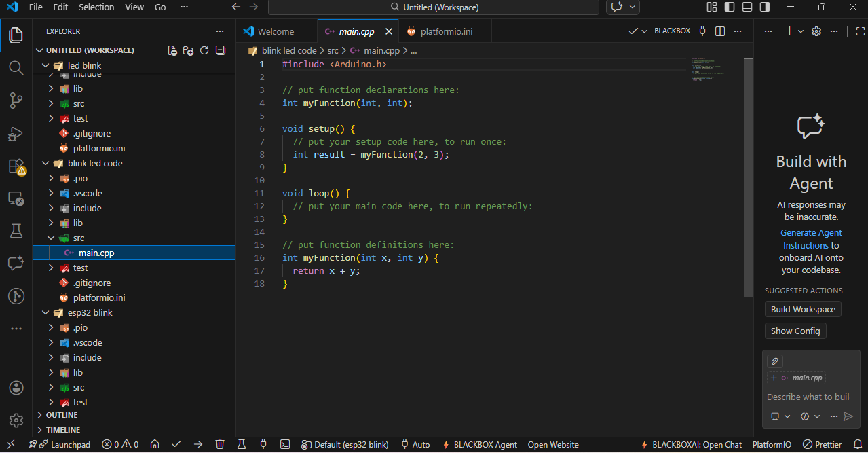Viewport: 868px width, 453px height.
Task: Expand the OUTLINE section
Action: (61, 415)
